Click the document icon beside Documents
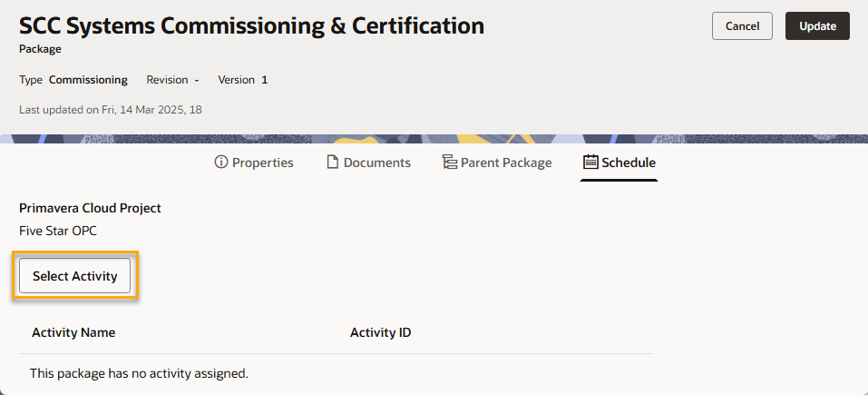Screen dimensions: 868x395 coord(333,163)
